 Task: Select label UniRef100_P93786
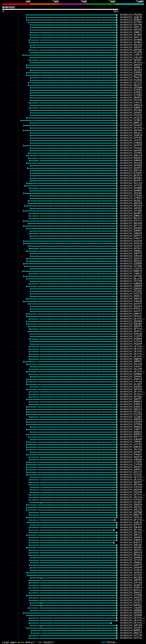[x=131, y=100]
